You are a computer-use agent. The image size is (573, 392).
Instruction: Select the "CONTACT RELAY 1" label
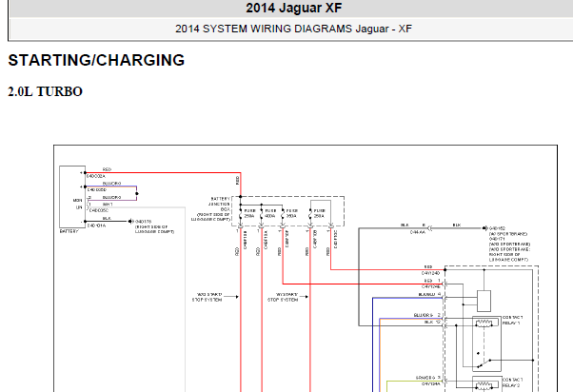coord(512,320)
